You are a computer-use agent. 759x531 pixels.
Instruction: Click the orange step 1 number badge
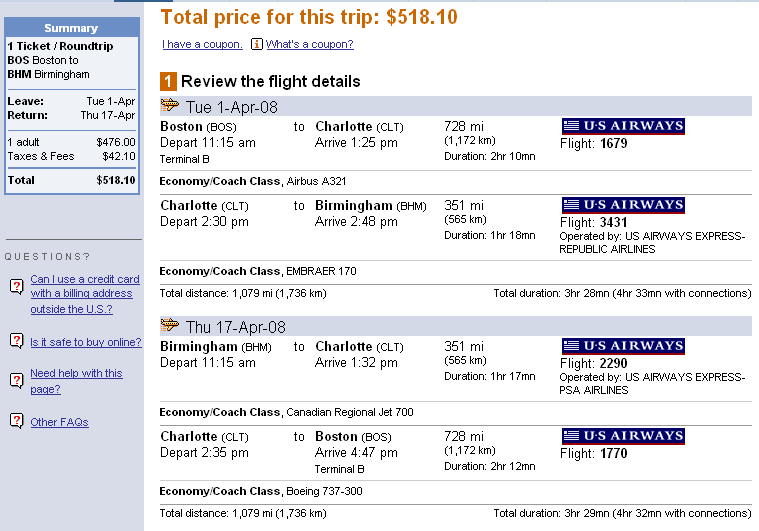(x=168, y=81)
